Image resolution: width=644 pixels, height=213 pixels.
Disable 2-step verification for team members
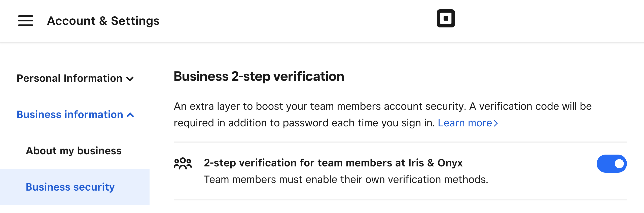click(612, 164)
